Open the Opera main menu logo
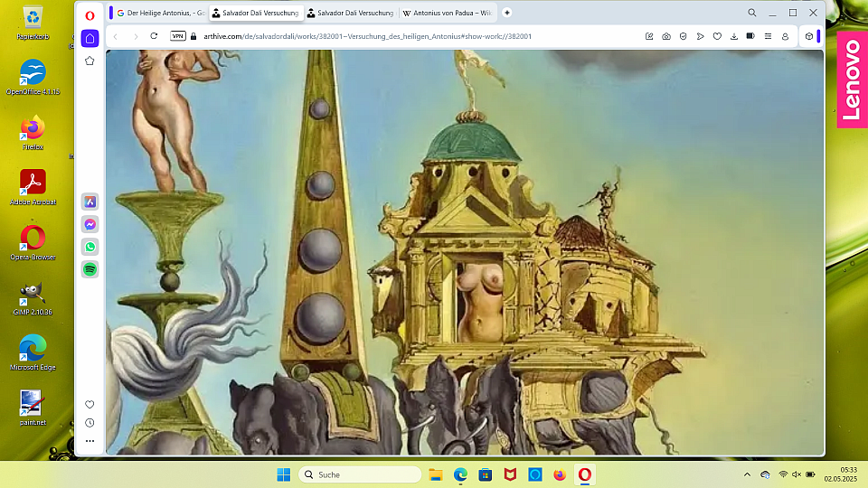The width and height of the screenshot is (868, 488). [x=90, y=16]
